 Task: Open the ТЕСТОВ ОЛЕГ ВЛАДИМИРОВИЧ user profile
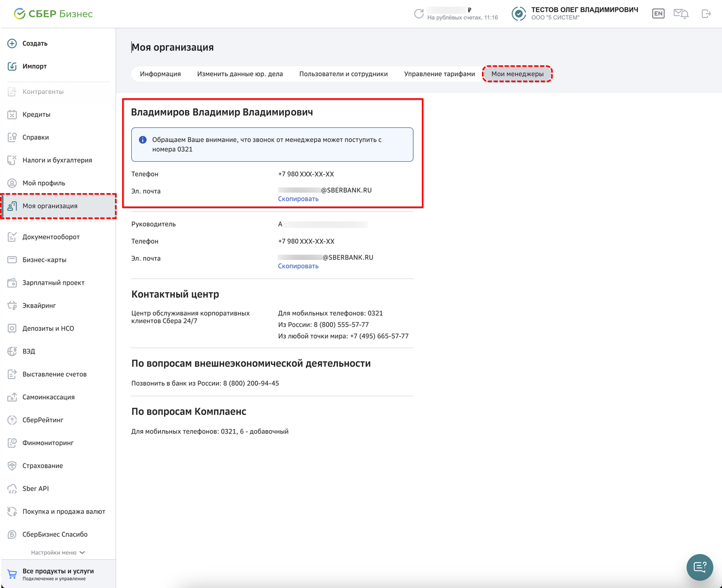pyautogui.click(x=585, y=10)
